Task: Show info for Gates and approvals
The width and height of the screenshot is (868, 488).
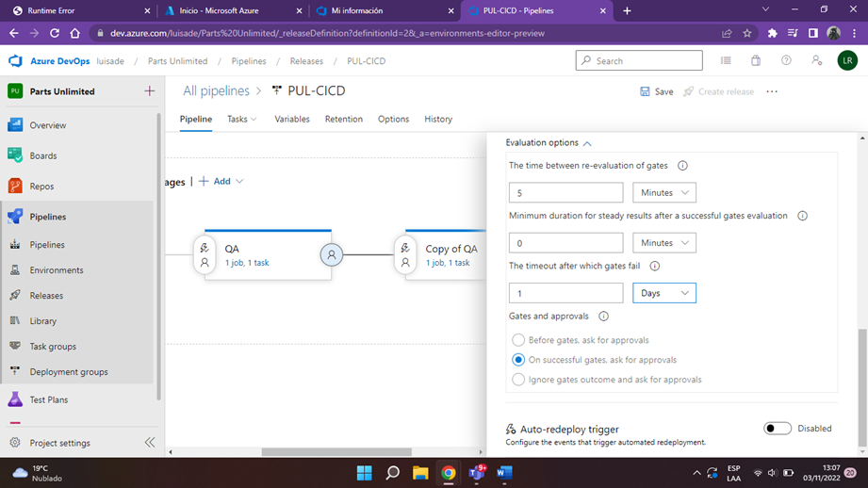Action: coord(603,316)
